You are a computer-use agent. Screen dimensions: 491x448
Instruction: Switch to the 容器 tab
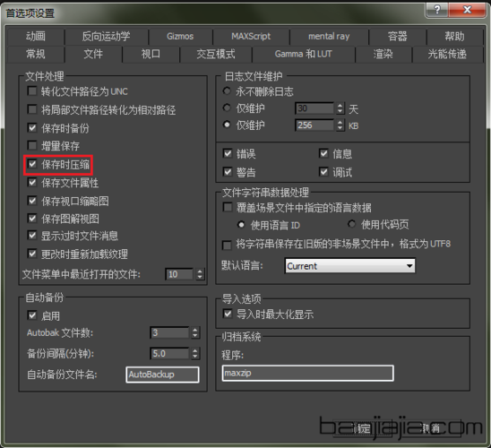398,37
